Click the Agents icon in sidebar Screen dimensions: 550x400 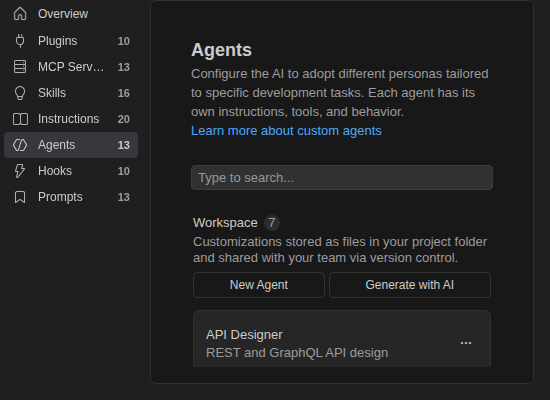pyautogui.click(x=20, y=145)
